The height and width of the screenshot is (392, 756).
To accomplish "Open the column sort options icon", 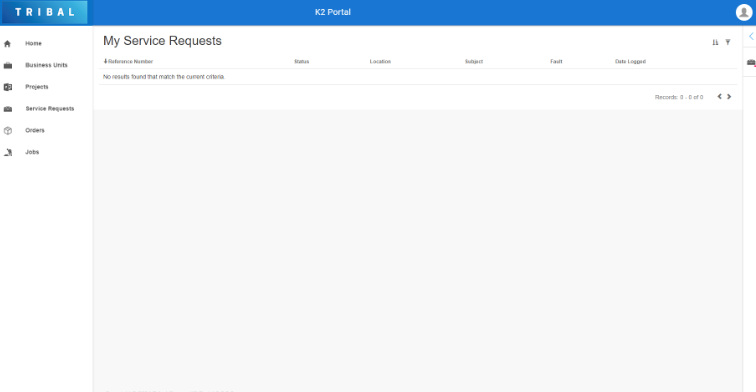I will point(715,42).
